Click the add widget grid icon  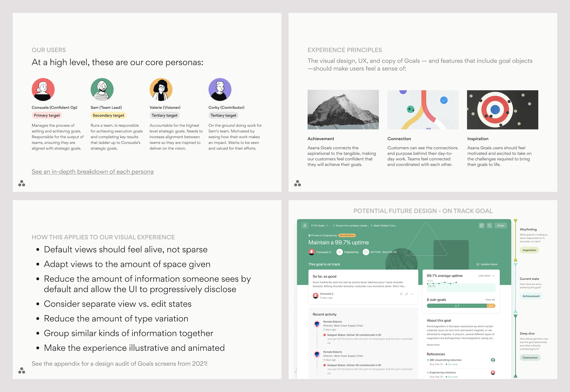point(482,226)
